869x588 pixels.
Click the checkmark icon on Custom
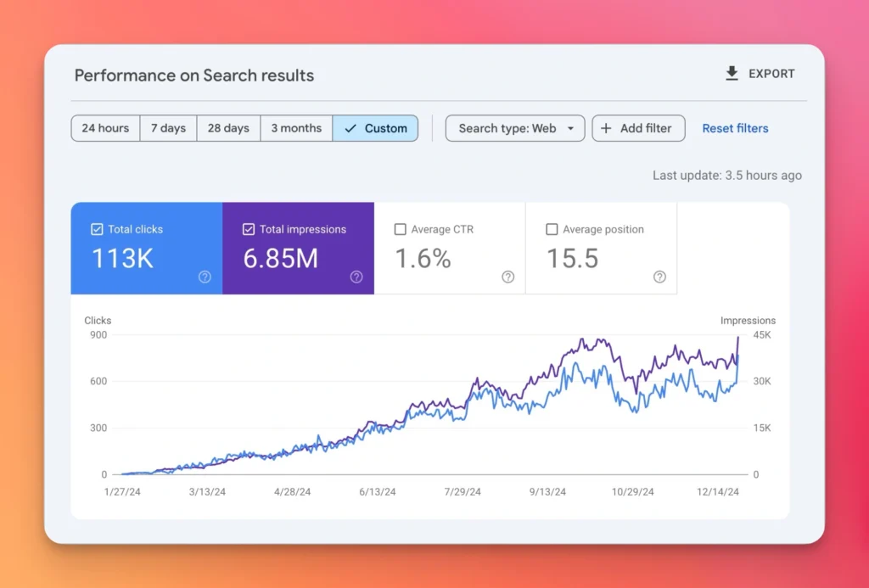pos(350,128)
